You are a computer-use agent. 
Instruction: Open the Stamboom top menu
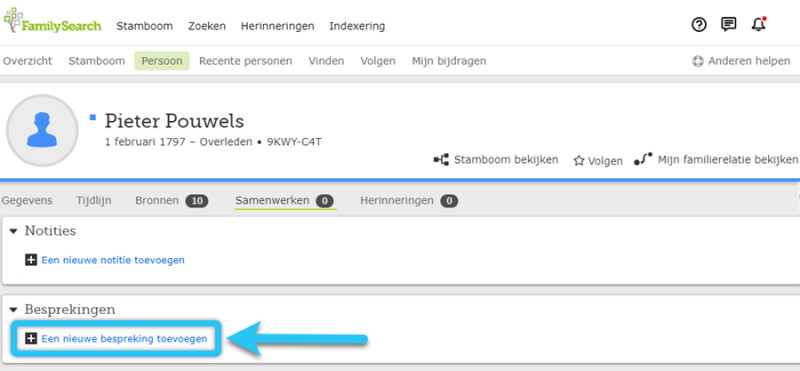(144, 26)
